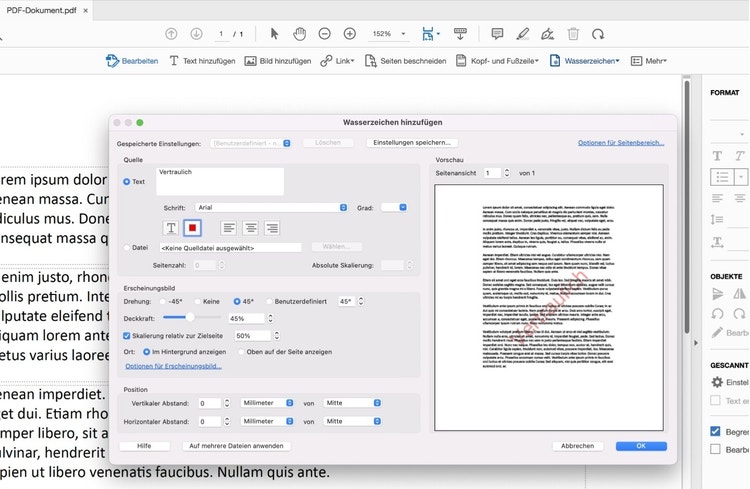Viewport: 750px width, 489px height.
Task: Click the zoom out minus icon
Action: 325,33
